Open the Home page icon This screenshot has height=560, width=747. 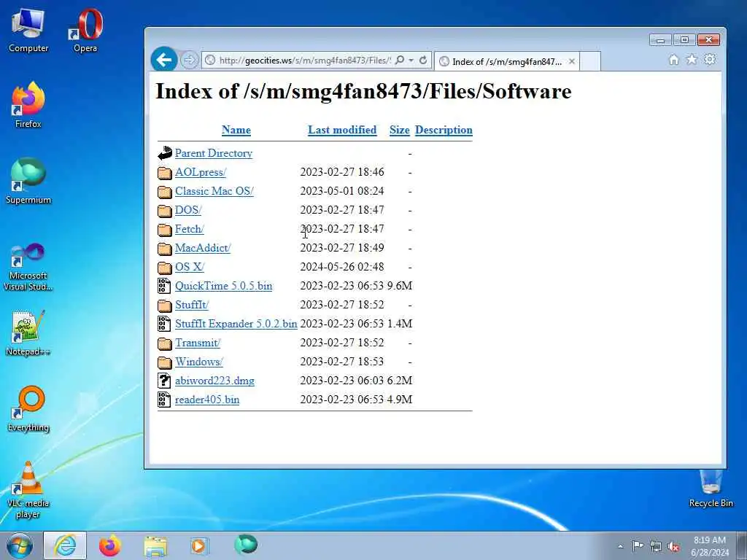[x=673, y=60]
